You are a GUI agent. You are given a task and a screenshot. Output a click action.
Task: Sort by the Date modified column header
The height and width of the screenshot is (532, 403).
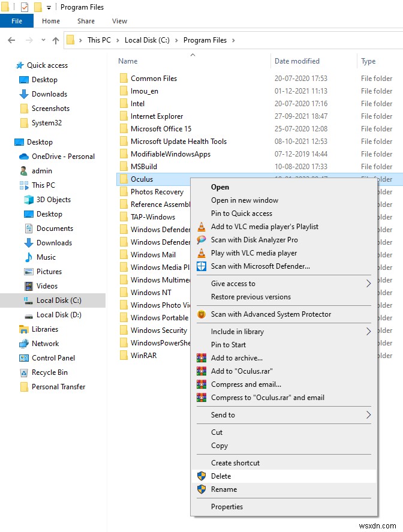tap(297, 61)
